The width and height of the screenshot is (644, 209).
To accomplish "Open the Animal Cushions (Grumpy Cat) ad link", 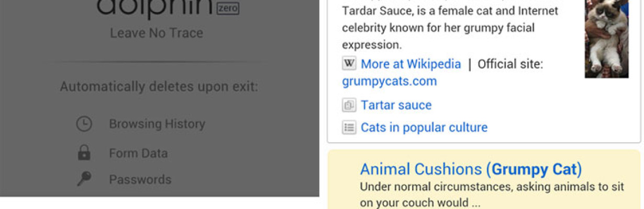I will pyautogui.click(x=471, y=169).
